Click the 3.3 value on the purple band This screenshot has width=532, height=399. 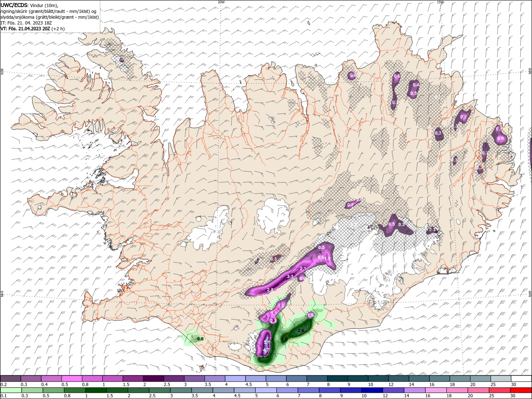[x=291, y=277]
